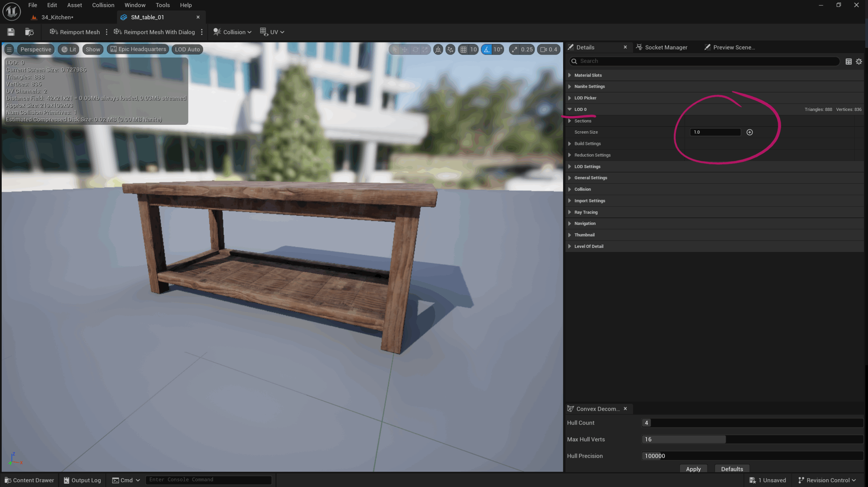Open the Content Drawer

tap(29, 481)
